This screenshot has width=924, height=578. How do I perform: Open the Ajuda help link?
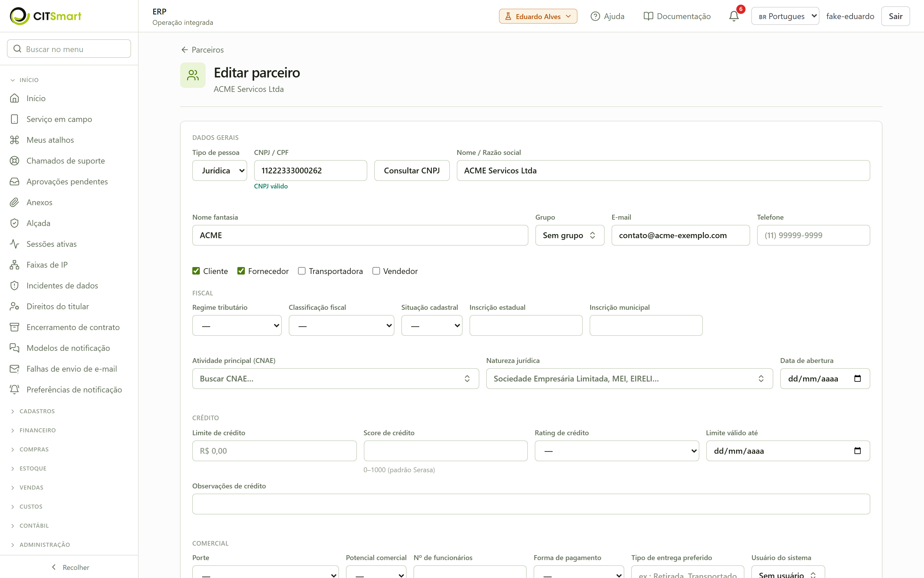coord(607,16)
